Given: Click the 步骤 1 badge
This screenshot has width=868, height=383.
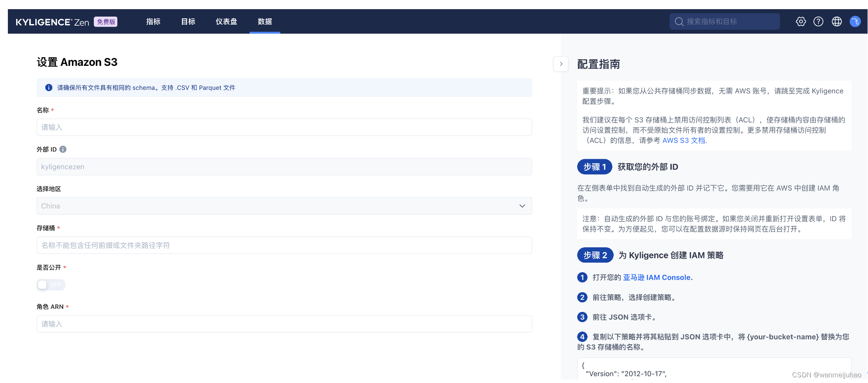Looking at the screenshot, I should (595, 167).
